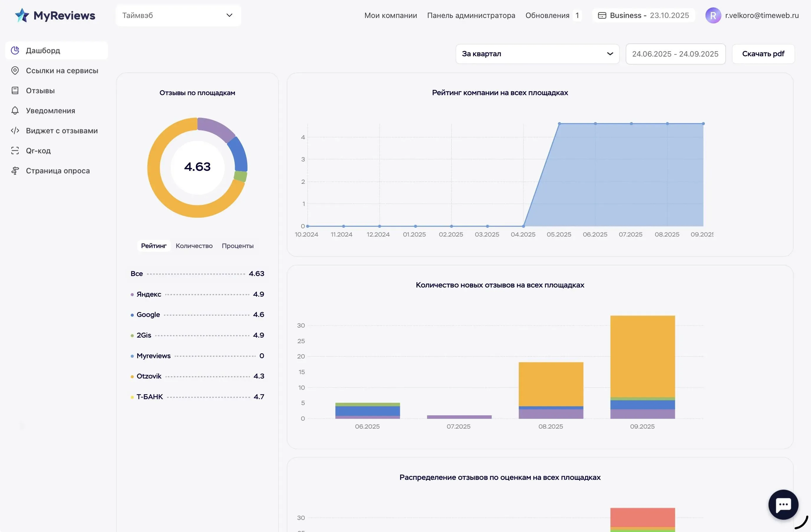Click the user avatar with letter R
This screenshot has width=811, height=532.
[x=713, y=16]
